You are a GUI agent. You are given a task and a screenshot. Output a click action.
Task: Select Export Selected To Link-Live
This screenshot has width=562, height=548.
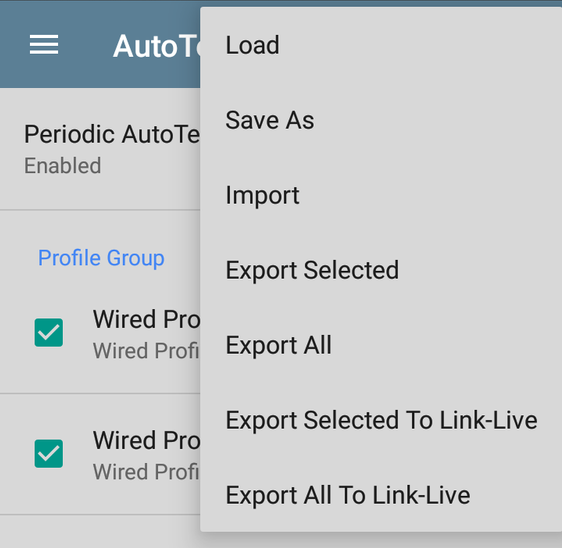(x=381, y=420)
